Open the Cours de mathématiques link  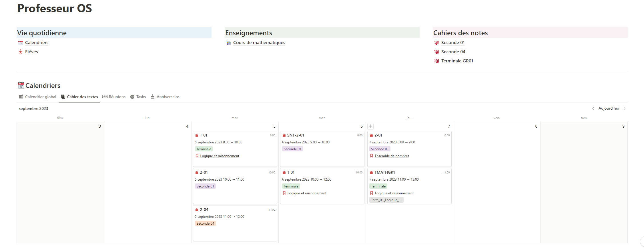(259, 43)
